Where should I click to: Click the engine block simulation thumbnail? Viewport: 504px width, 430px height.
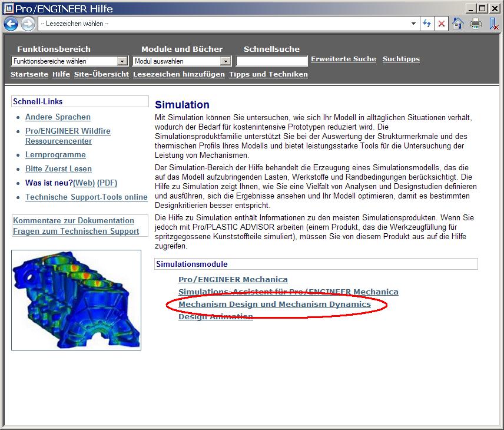click(x=76, y=300)
